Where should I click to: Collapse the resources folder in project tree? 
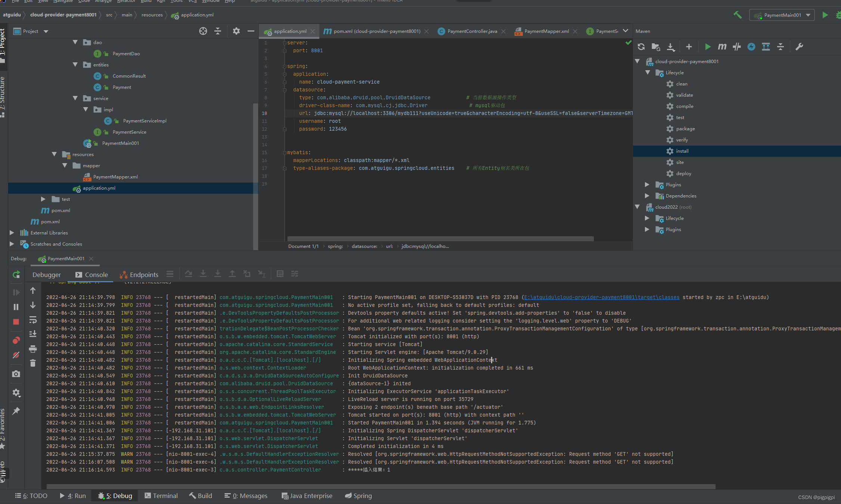pos(54,154)
